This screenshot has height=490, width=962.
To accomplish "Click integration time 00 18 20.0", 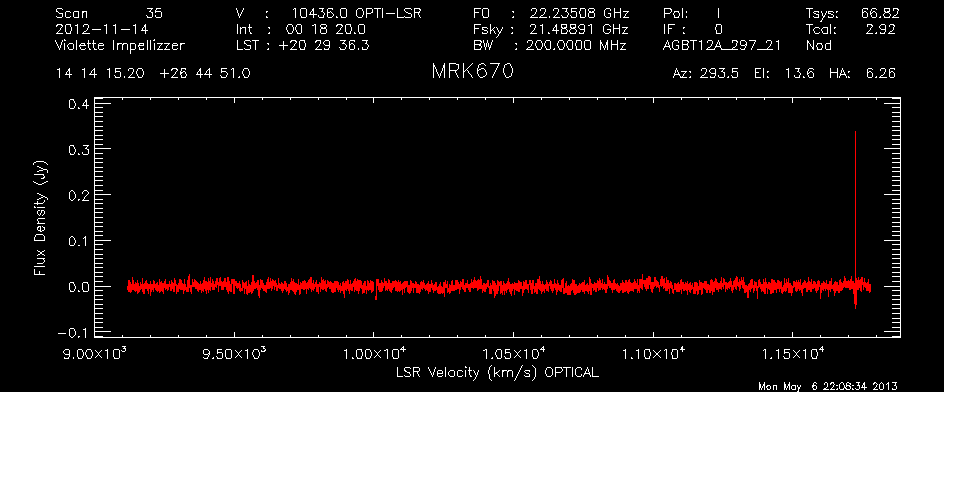I will pos(325,29).
